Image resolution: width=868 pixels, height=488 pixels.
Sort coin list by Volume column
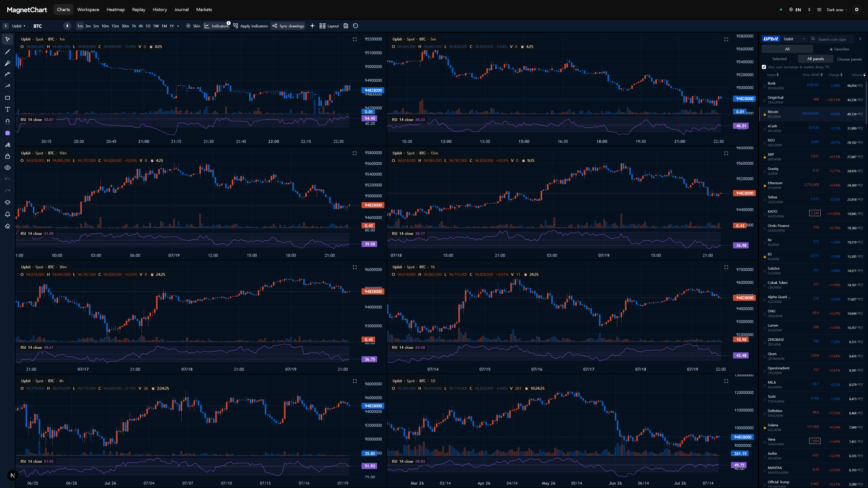(x=858, y=75)
